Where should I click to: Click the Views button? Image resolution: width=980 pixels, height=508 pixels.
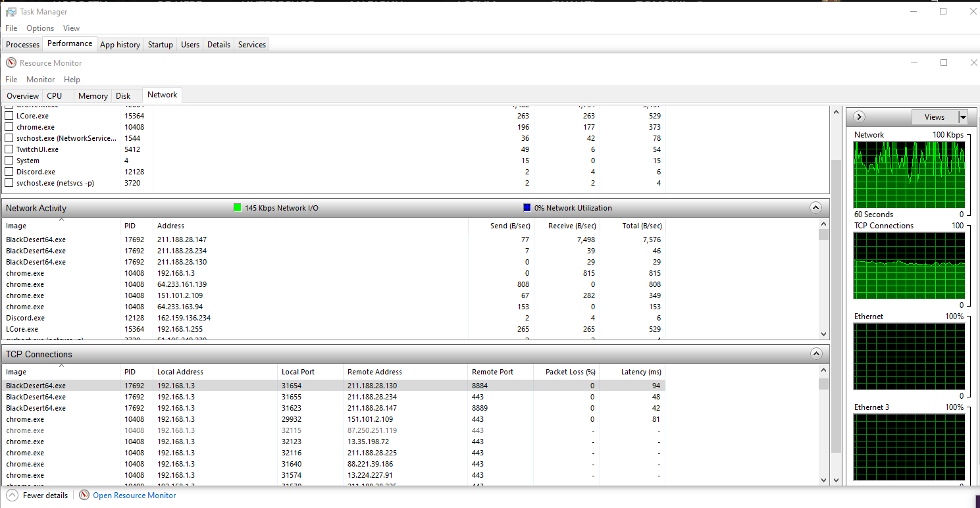pos(935,117)
